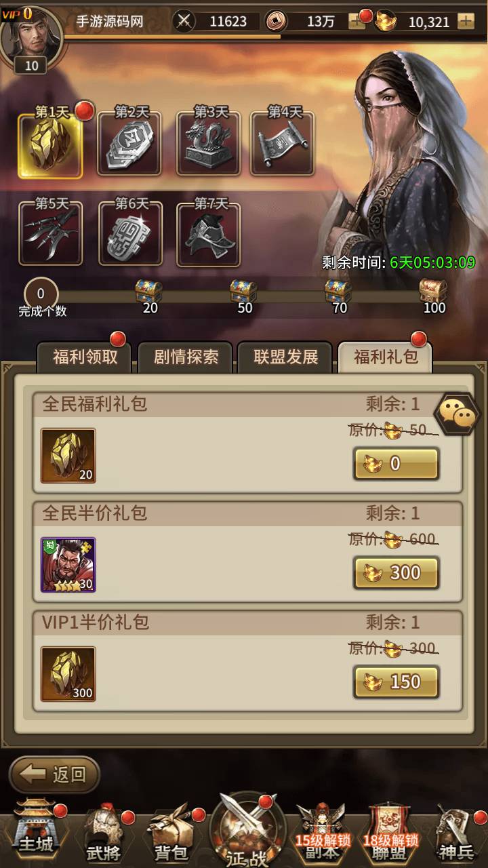Viewport: 488px width, 868px height.
Task: Select the Day 5 trident weapon reward
Action: pos(50,234)
